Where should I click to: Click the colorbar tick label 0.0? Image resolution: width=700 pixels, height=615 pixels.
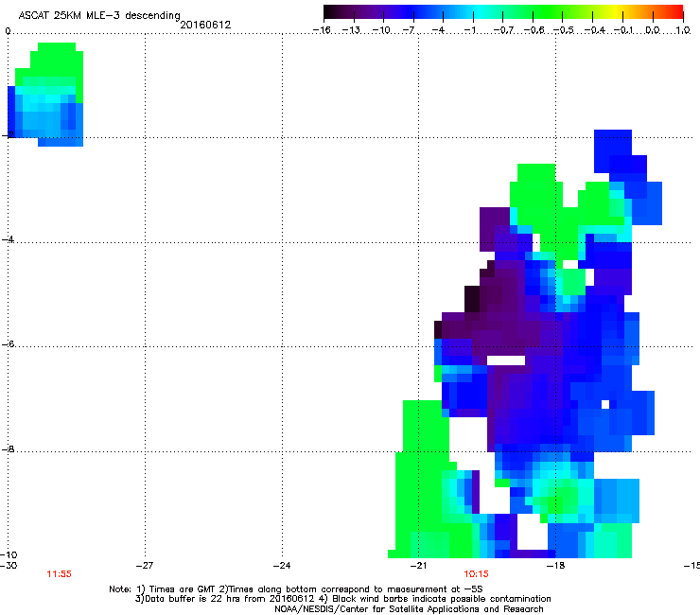click(653, 30)
